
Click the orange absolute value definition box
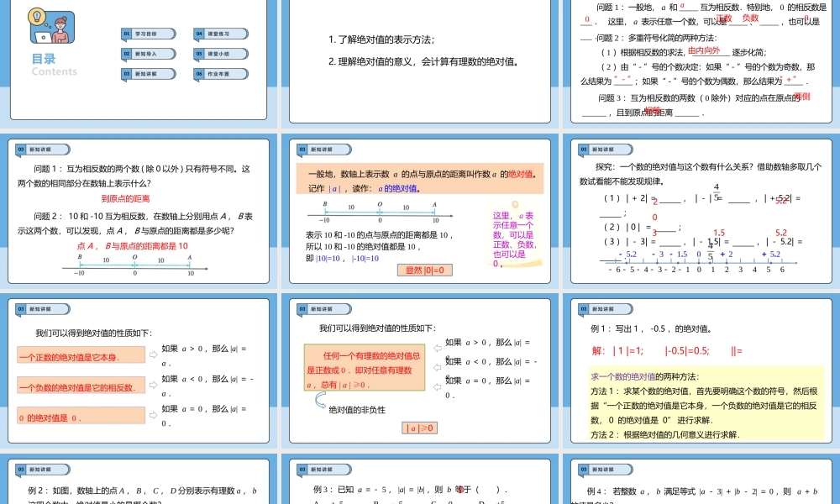click(x=420, y=179)
